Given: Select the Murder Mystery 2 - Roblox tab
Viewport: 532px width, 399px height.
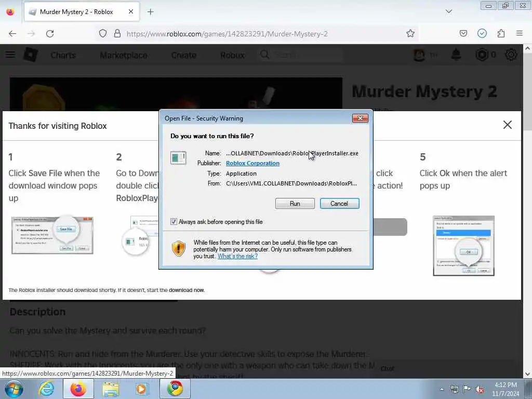Looking at the screenshot, I should click(82, 12).
